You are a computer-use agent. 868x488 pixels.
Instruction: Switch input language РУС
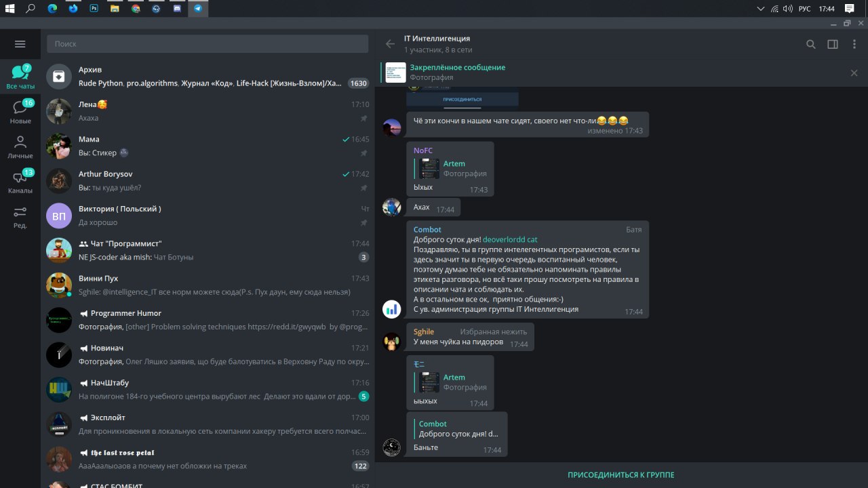pyautogui.click(x=804, y=9)
